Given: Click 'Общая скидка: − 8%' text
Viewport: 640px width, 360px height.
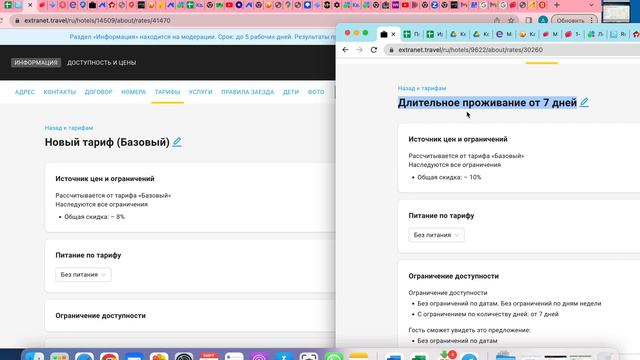Looking at the screenshot, I should 94,217.
